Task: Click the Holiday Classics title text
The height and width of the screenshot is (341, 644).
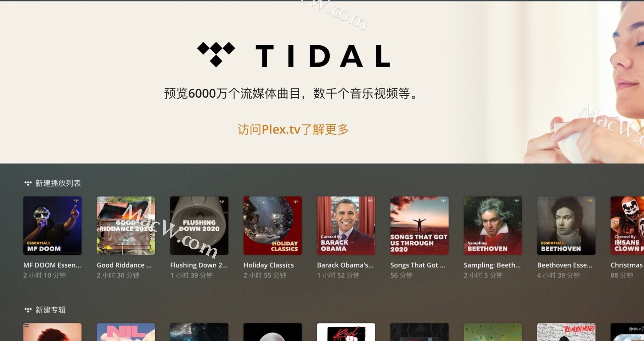Action: point(269,265)
